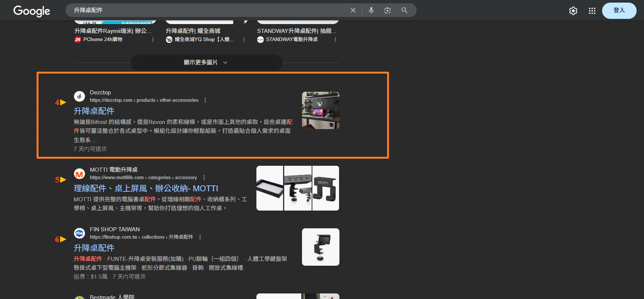644x299 pixels.
Task: Open the 升降桌配件Raymii瑞米 image result
Action: pyautogui.click(x=113, y=31)
